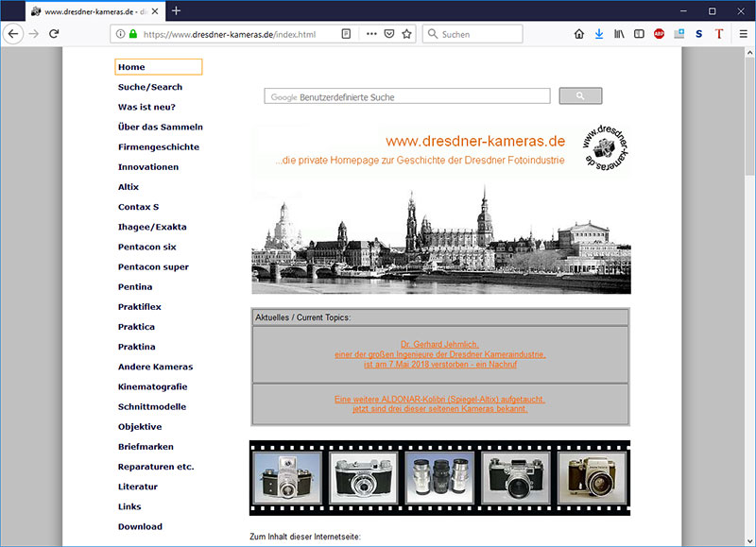Open Über das Sammeln menu entry
This screenshot has height=547, width=756.
click(160, 128)
